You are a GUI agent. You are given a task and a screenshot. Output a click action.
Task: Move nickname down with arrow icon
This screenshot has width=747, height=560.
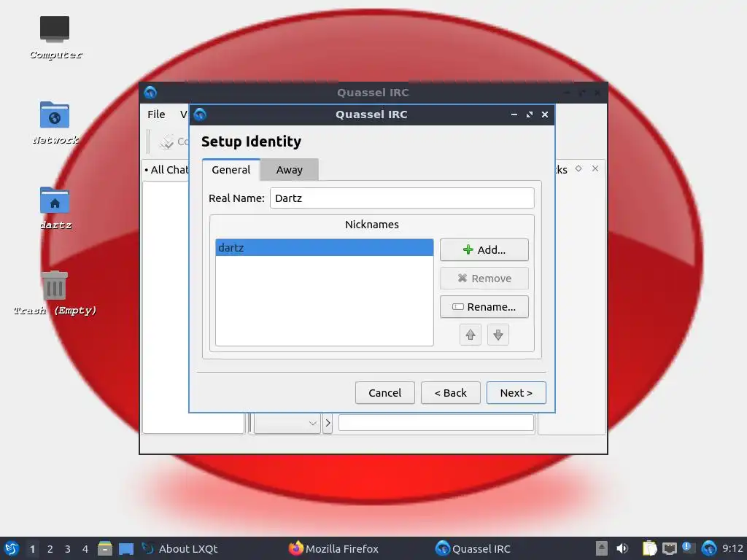click(498, 335)
